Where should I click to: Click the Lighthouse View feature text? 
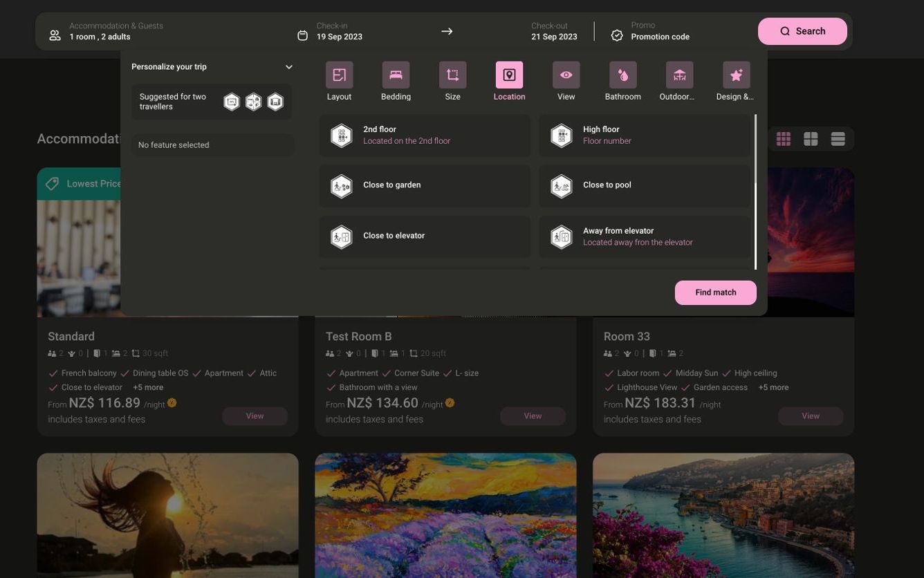coord(647,388)
